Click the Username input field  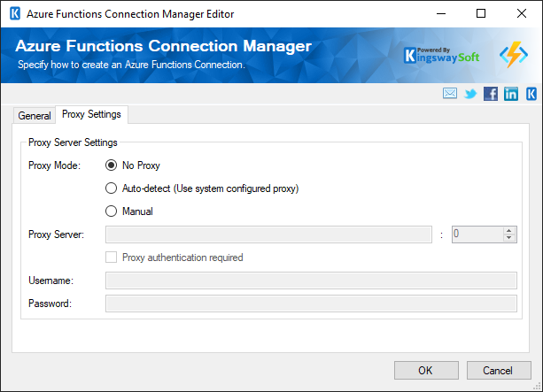[311, 281]
